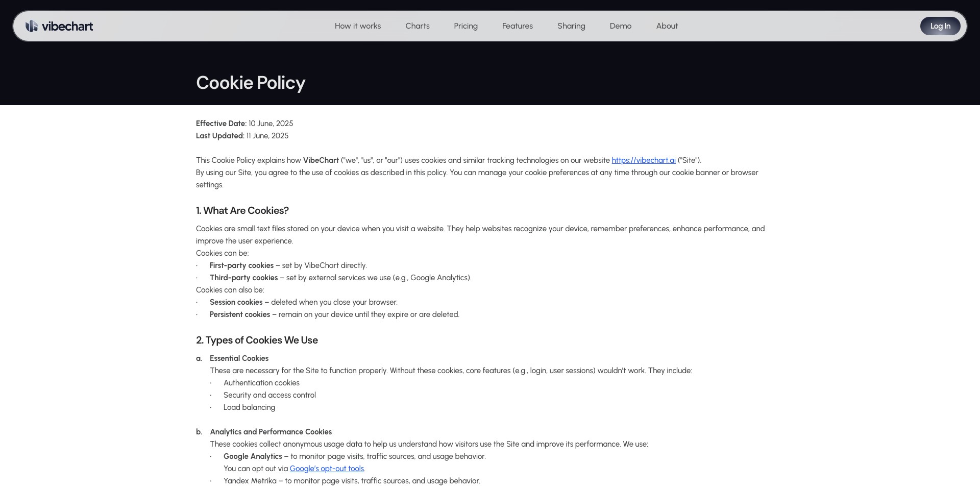Follow the https://vibechart.ai link
Image resolution: width=980 pixels, height=489 pixels.
tap(644, 160)
